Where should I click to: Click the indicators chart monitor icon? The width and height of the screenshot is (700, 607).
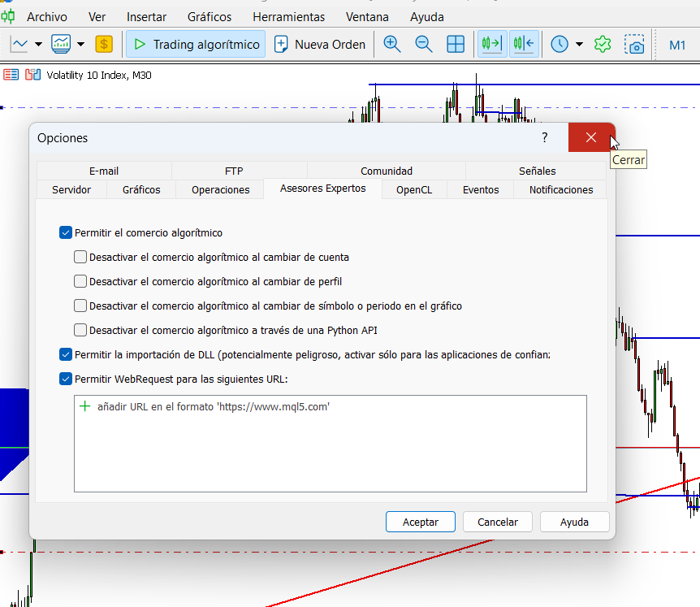pos(61,44)
